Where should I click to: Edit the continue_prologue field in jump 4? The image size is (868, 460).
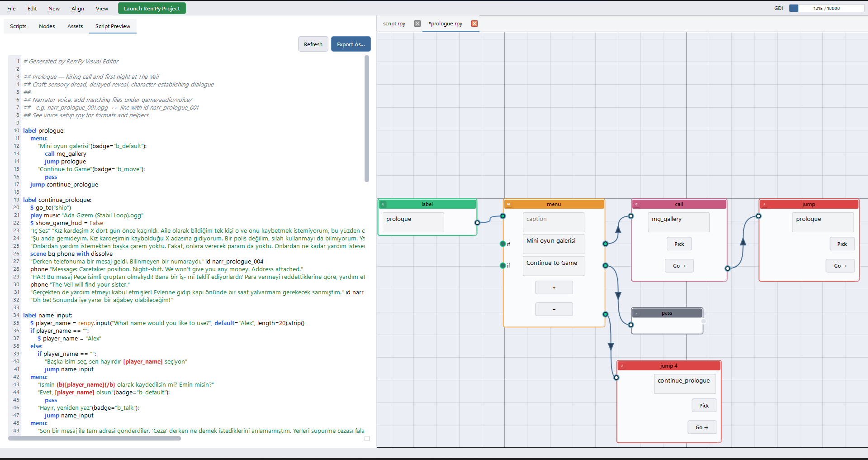coord(685,384)
